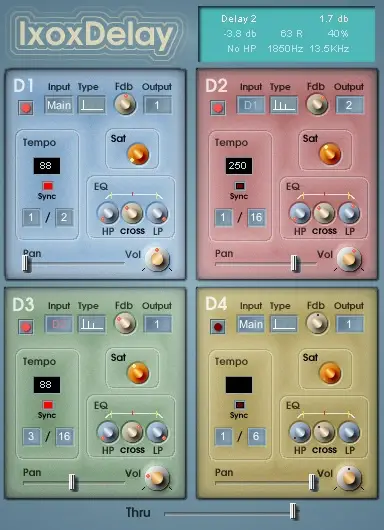
Task: Click the D1 orange Sat knob
Action: click(138, 154)
